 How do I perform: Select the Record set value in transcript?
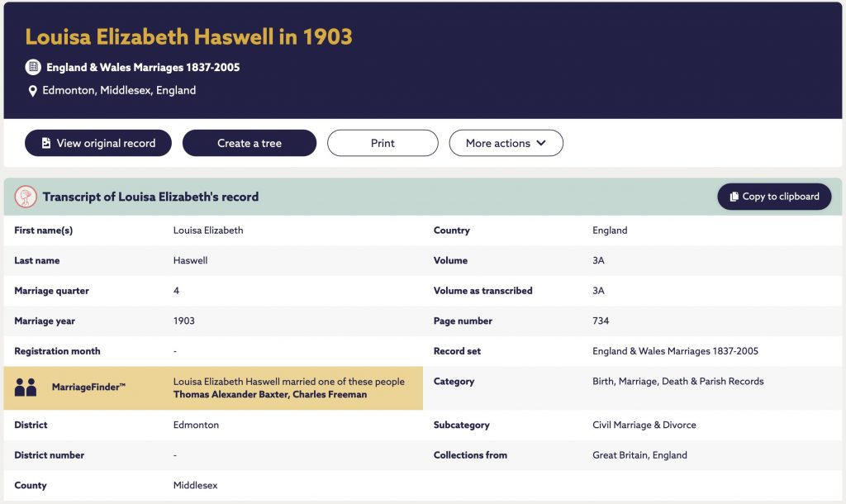coord(675,351)
